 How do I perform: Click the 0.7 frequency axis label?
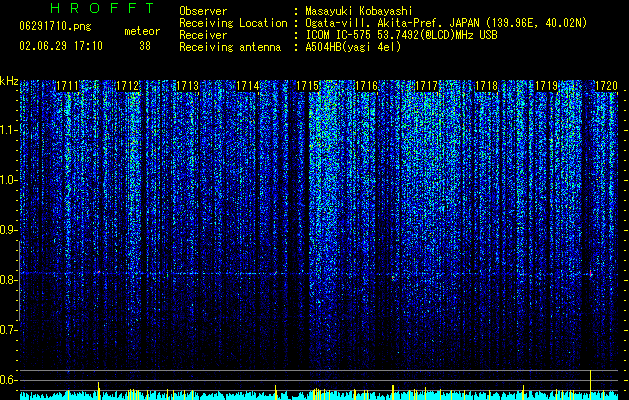(x=8, y=330)
